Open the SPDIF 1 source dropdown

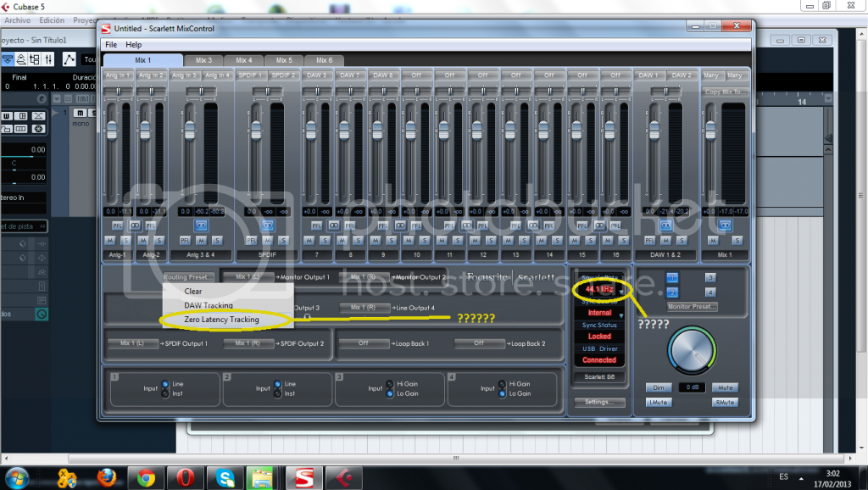click(251, 75)
